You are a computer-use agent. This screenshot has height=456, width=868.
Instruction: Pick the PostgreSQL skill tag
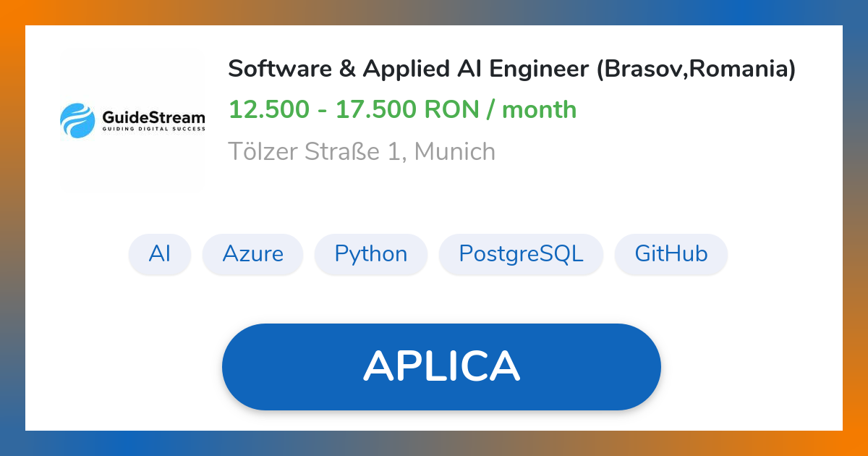tap(521, 254)
